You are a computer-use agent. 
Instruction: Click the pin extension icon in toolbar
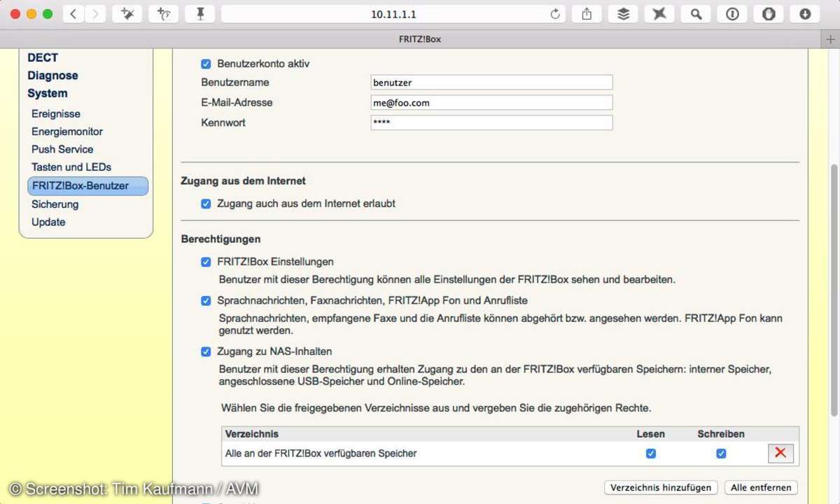pos(200,14)
